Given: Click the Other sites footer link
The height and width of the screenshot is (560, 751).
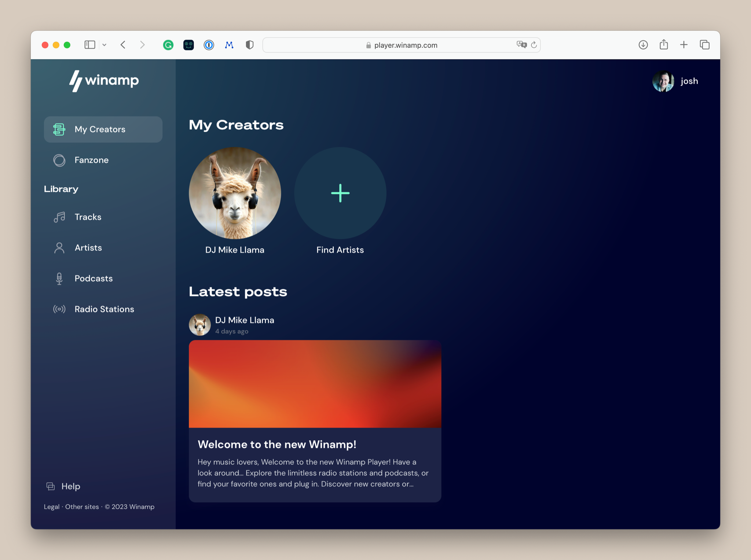Looking at the screenshot, I should (82, 507).
